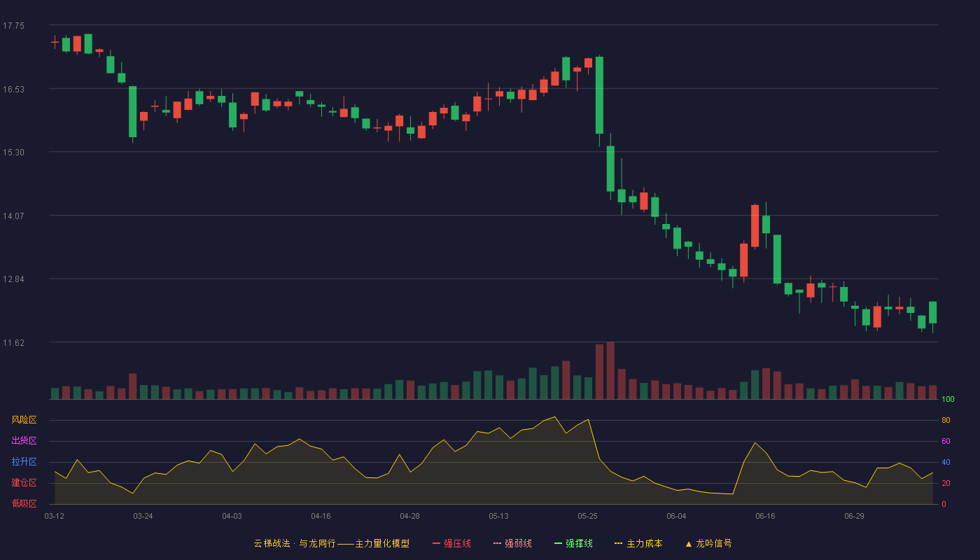Click the large green candlestick after 05-25
Image resolution: width=980 pixels, height=560 pixels.
coord(599,95)
